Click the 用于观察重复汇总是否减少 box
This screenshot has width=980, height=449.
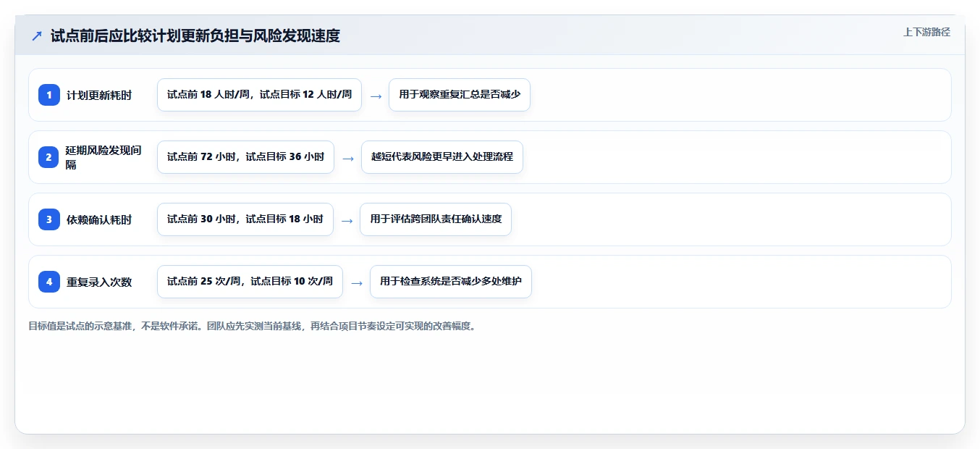click(460, 95)
